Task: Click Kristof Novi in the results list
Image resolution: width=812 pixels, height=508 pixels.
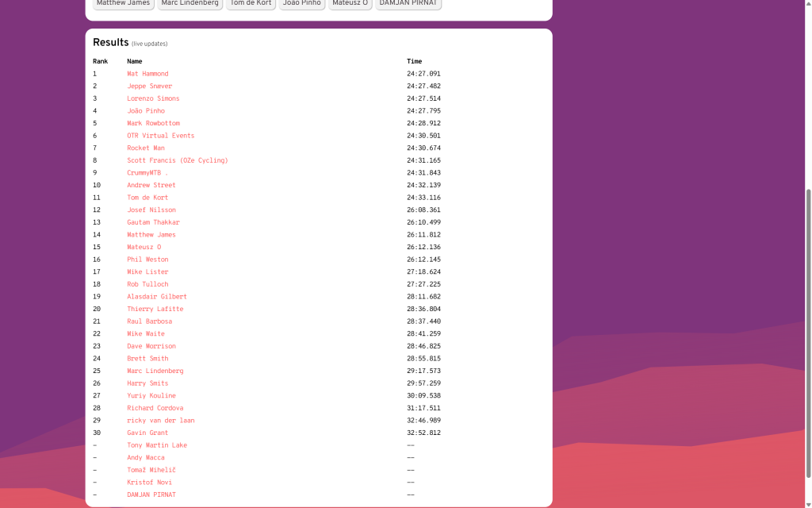Action: [x=149, y=483]
